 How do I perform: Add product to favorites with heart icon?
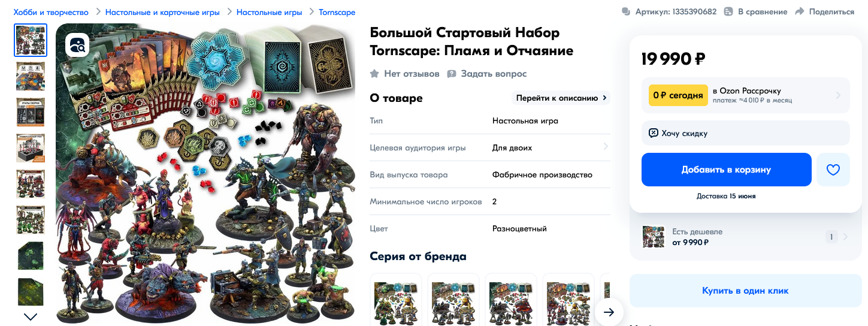click(833, 170)
